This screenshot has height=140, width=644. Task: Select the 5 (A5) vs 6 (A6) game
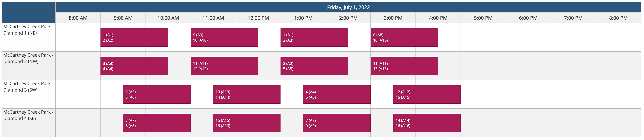(x=157, y=94)
